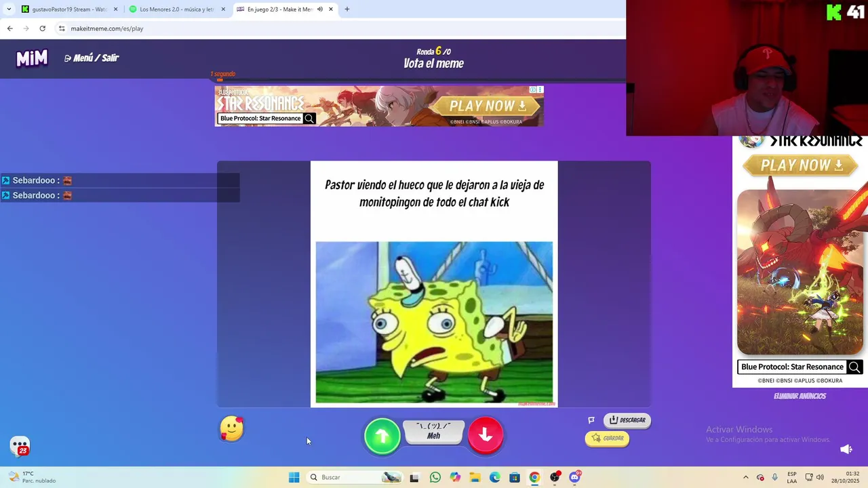Vote Meh on the current meme
This screenshot has width=868, height=488.
pyautogui.click(x=433, y=432)
